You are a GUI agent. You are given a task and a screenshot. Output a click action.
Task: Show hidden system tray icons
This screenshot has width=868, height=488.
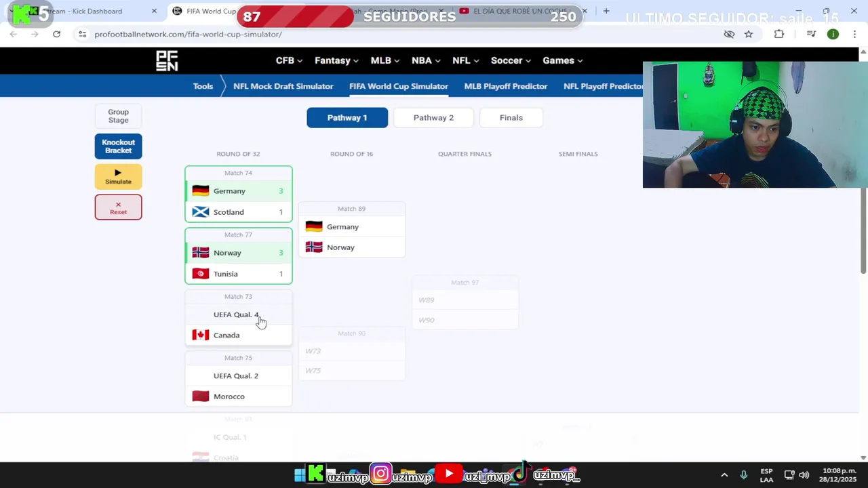point(724,475)
